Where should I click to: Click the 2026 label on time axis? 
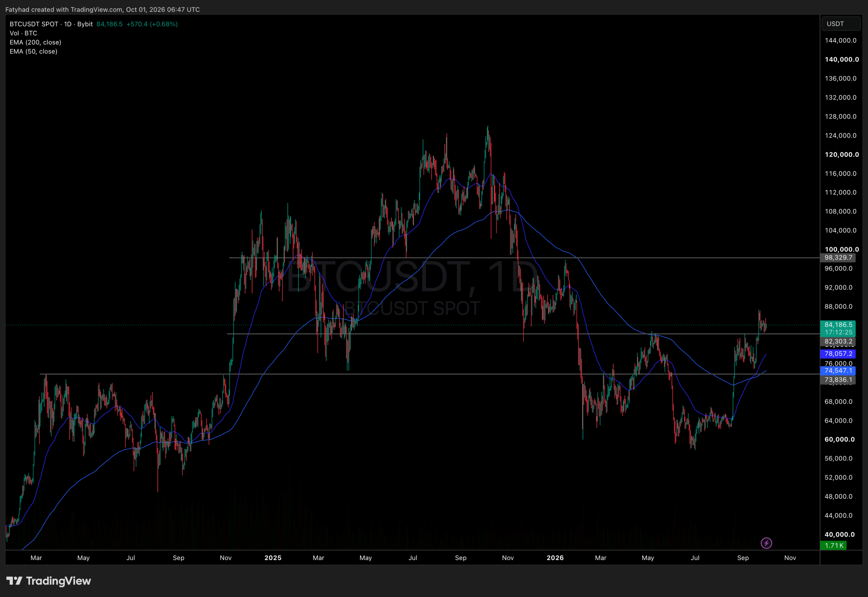(x=555, y=558)
